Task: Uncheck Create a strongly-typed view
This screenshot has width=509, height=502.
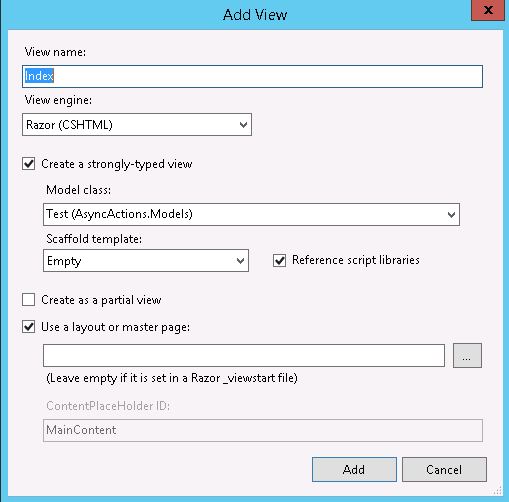Action: 29,164
